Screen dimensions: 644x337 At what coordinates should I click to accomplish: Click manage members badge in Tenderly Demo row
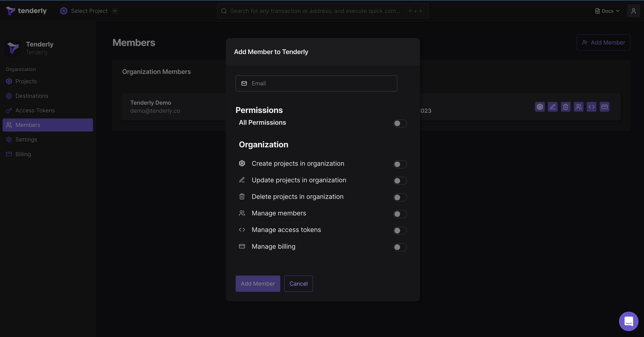(x=579, y=107)
